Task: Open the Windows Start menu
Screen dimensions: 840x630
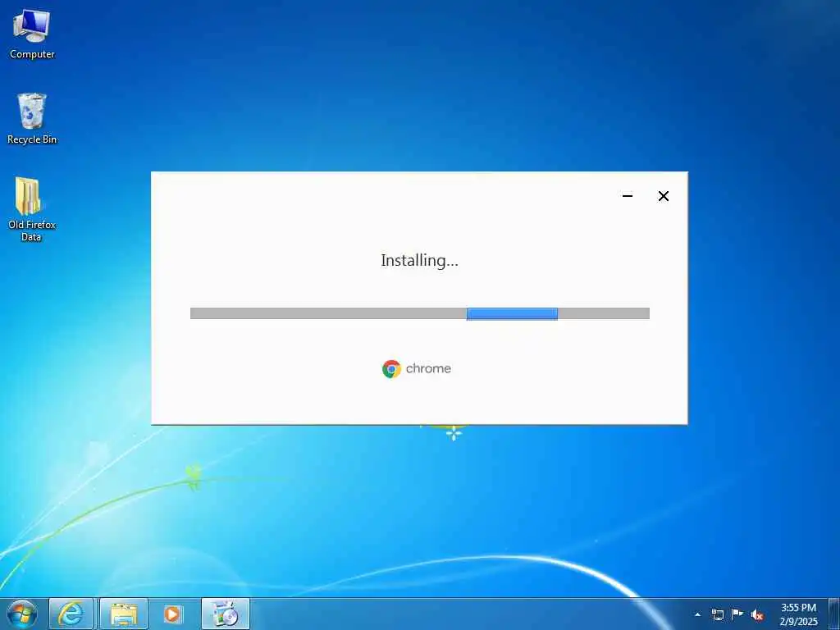Action: [x=22, y=614]
